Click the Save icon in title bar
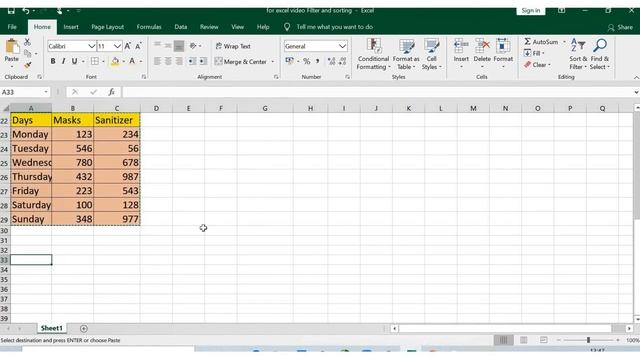 11,11
